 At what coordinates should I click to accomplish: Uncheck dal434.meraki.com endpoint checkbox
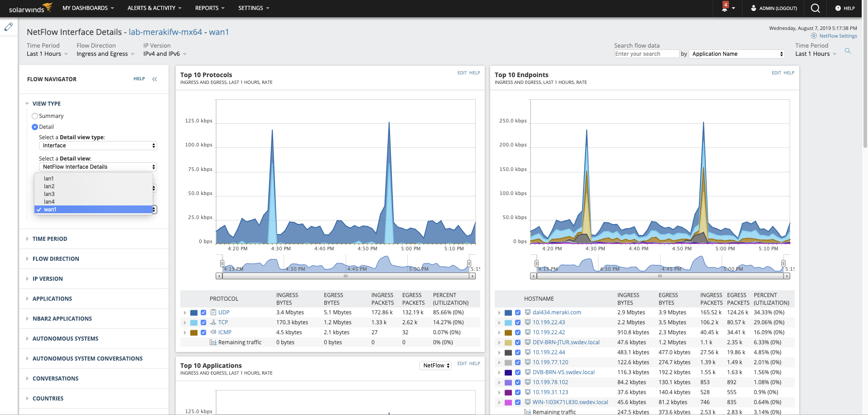[x=518, y=312]
